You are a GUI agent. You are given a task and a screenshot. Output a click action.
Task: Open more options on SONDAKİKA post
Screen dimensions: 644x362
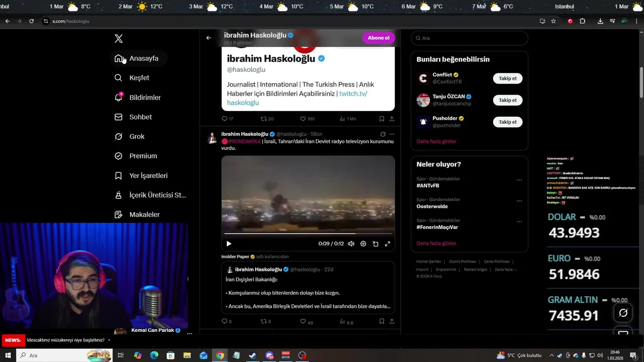click(392, 134)
